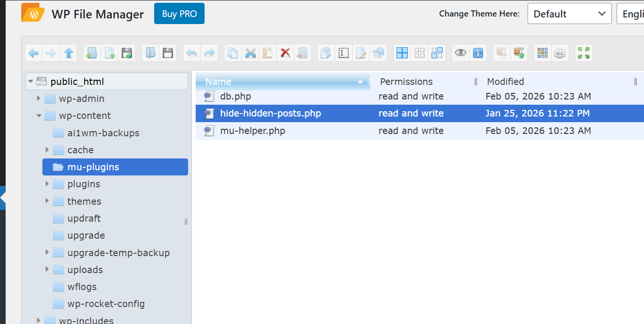Open the Change Theme dropdown
This screenshot has height=324, width=644.
click(x=569, y=14)
